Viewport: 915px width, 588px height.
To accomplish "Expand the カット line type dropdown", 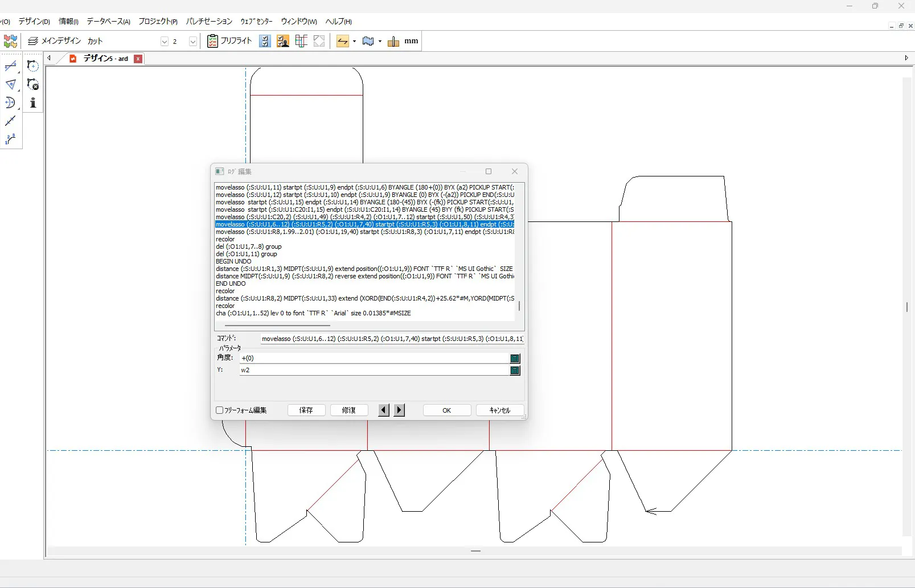I will tap(164, 42).
